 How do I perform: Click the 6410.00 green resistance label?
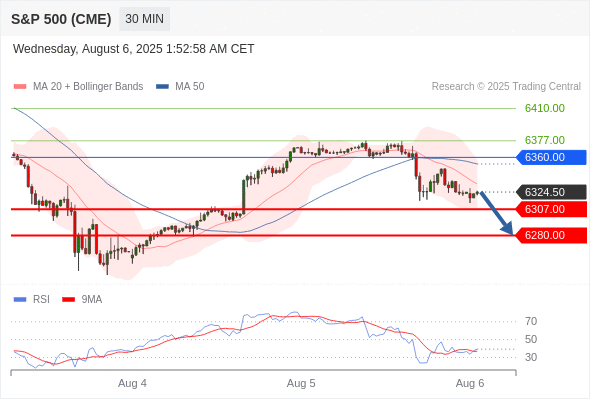click(545, 108)
